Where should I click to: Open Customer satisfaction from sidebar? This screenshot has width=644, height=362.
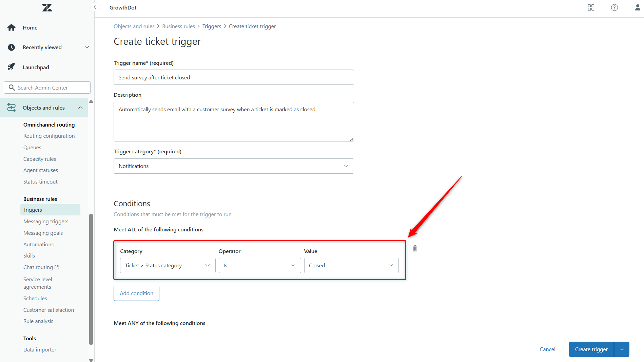click(x=48, y=310)
